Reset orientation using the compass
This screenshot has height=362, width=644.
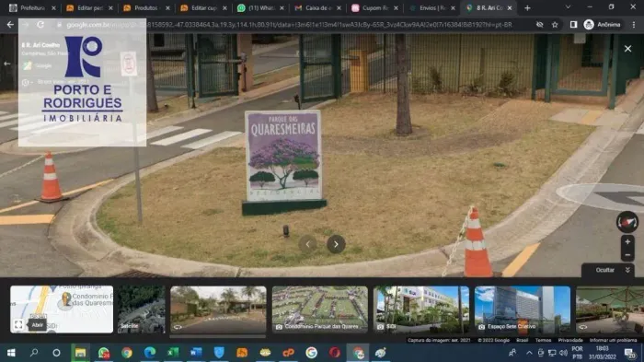tap(627, 222)
